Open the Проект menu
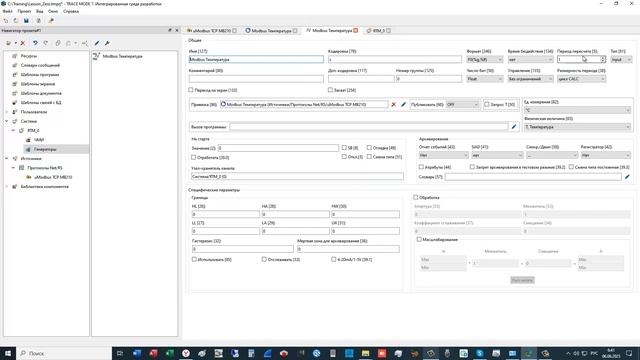Viewport: 640px width, 360px height. pos(24,11)
